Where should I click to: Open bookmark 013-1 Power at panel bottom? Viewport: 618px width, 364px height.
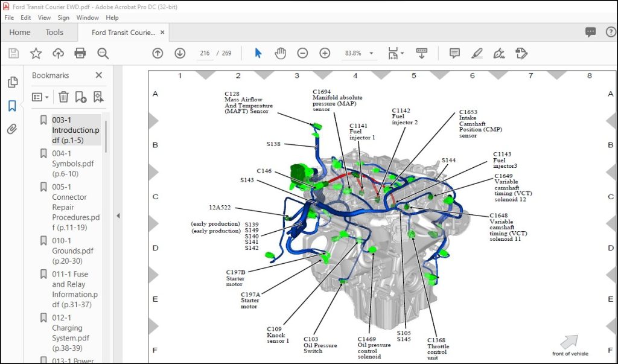tap(73, 360)
